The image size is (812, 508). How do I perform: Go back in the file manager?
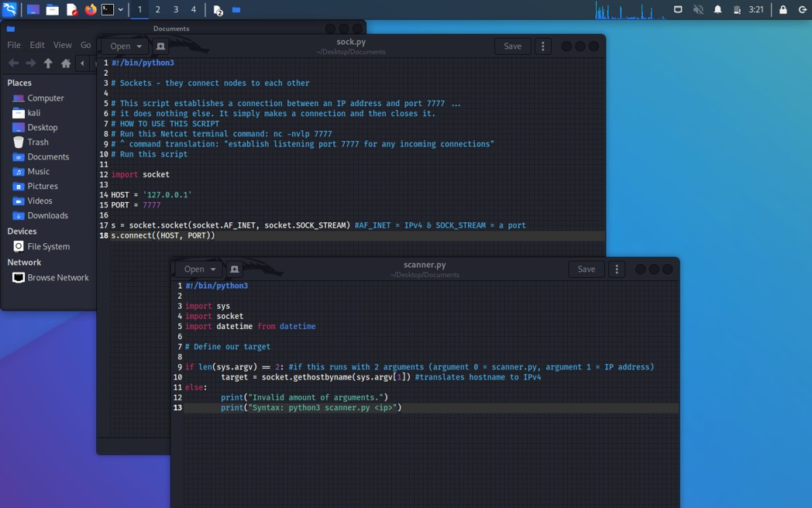13,63
